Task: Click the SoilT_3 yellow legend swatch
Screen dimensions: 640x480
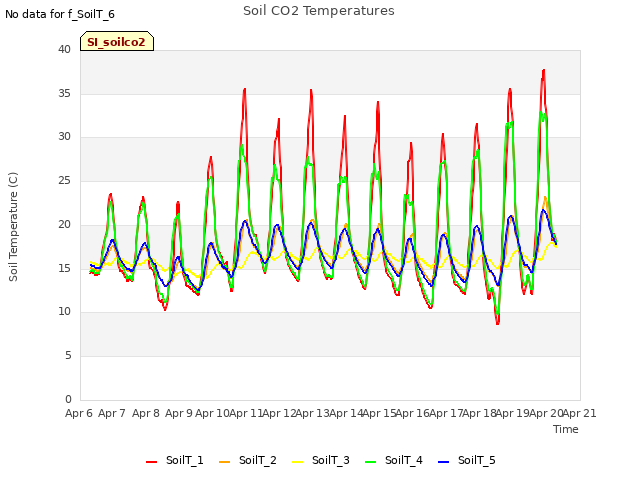Action: tap(298, 462)
